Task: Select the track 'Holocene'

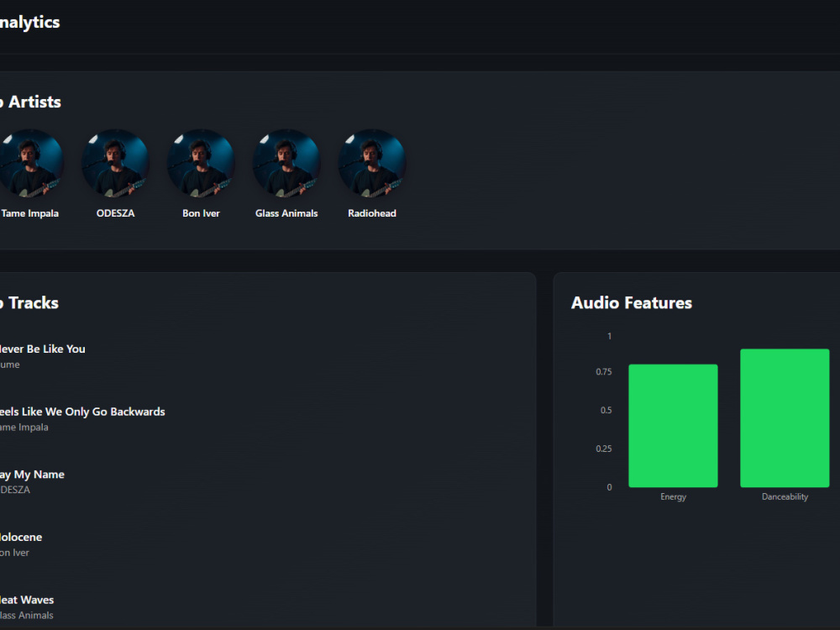Action: tap(21, 538)
